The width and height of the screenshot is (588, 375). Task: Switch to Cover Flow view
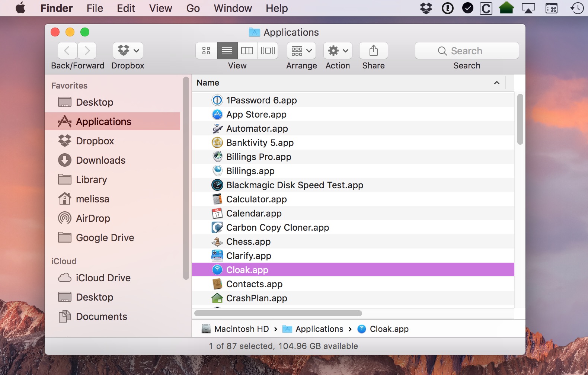point(268,51)
